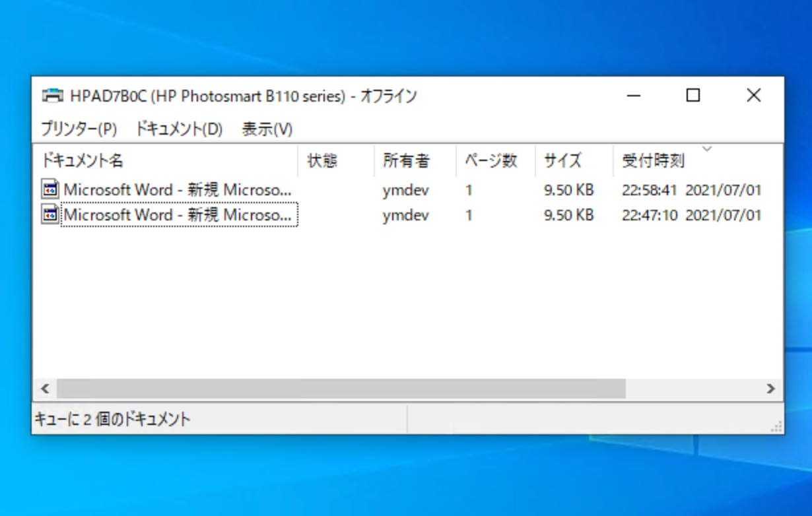The image size is (812, 516).
Task: Click the printer icon in title bar
Action: (53, 96)
